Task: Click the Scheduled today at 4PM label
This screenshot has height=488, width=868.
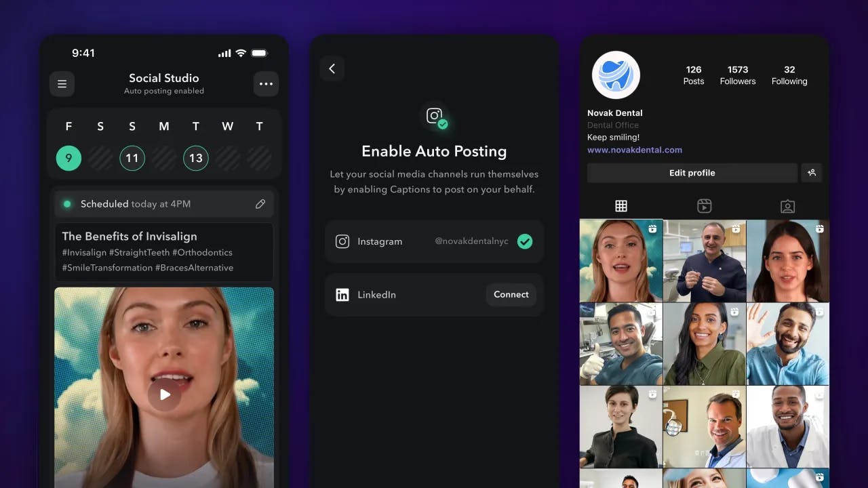Action: (136, 204)
